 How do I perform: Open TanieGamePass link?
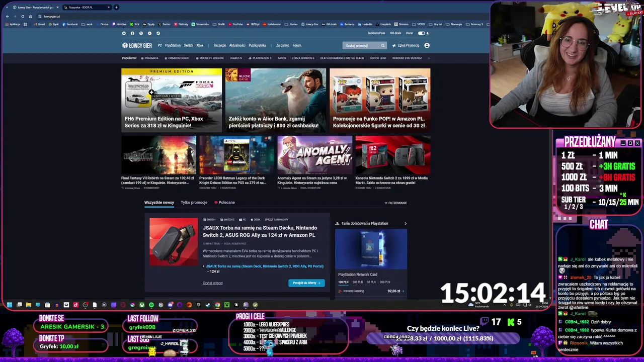(x=376, y=33)
